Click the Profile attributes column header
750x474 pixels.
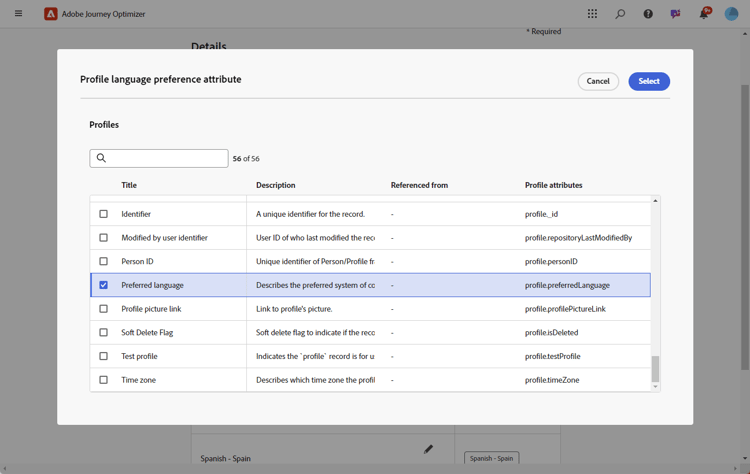[553, 185]
